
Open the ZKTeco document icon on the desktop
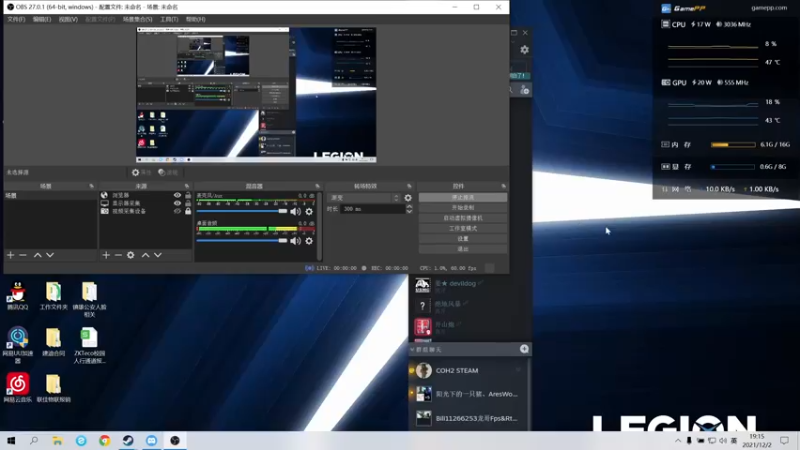(89, 345)
